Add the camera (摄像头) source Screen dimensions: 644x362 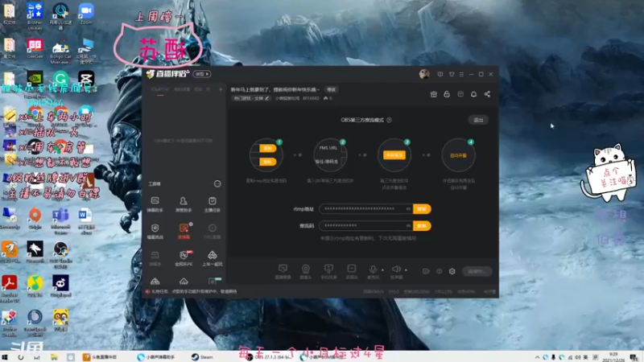tap(306, 271)
